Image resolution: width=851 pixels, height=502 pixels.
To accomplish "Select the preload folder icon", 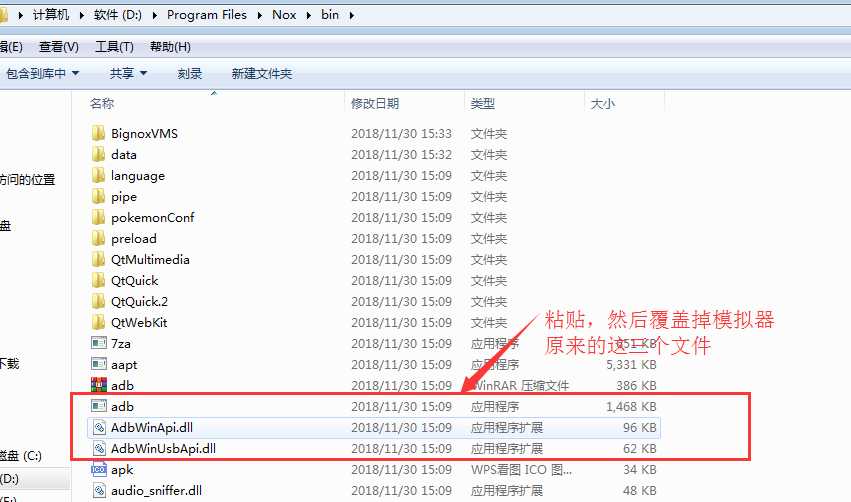I will 98,238.
